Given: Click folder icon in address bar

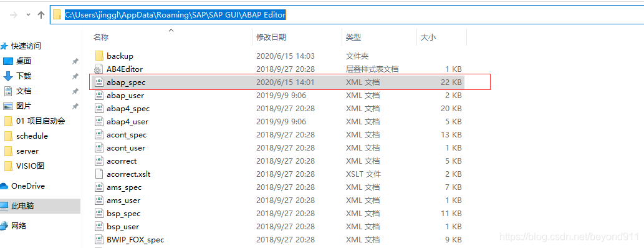Looking at the screenshot, I should (x=57, y=15).
